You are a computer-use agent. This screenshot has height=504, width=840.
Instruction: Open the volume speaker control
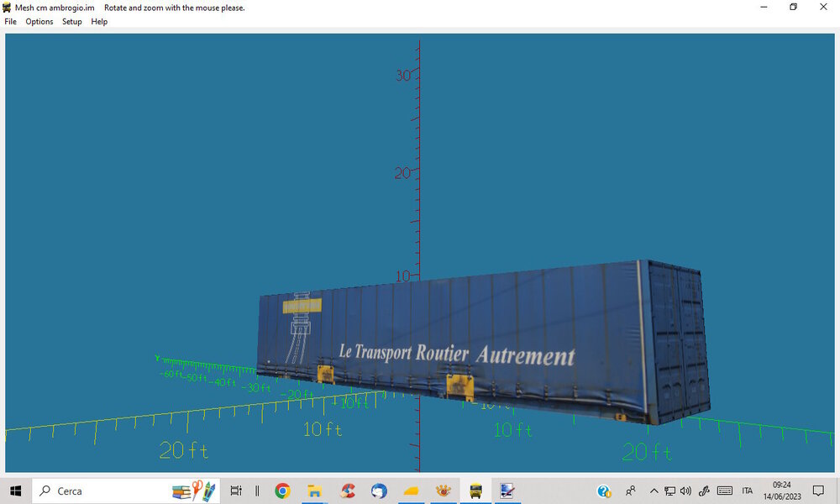(685, 491)
